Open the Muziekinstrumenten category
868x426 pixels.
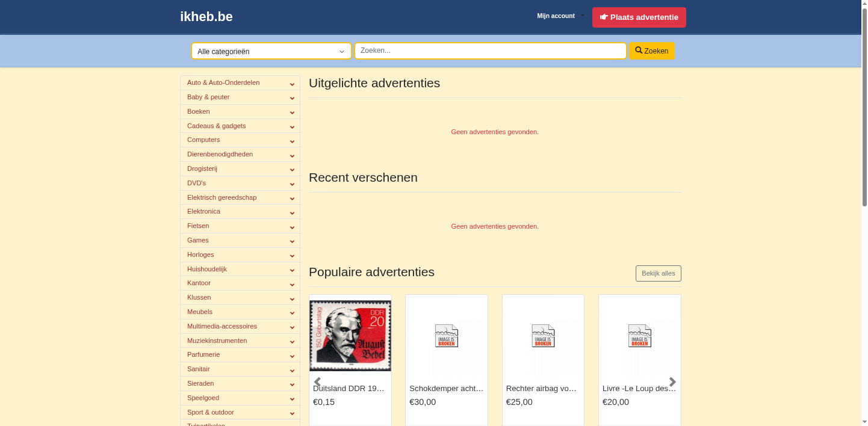(x=217, y=341)
